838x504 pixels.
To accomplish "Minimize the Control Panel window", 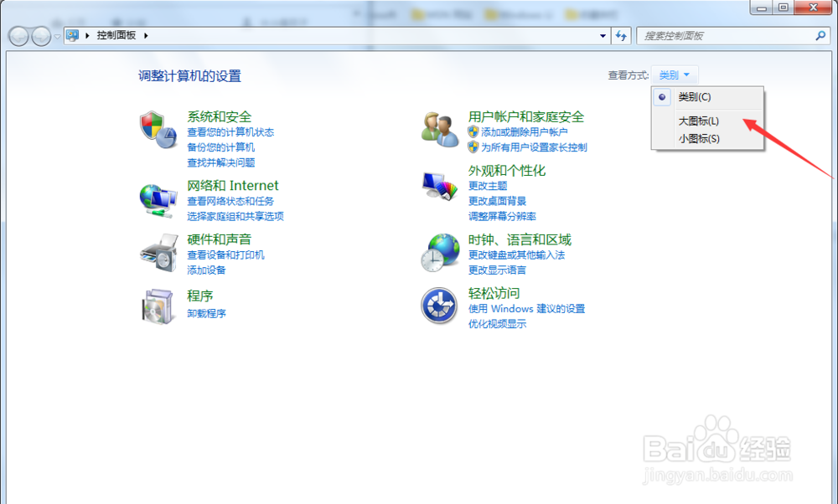I will pos(762,8).
